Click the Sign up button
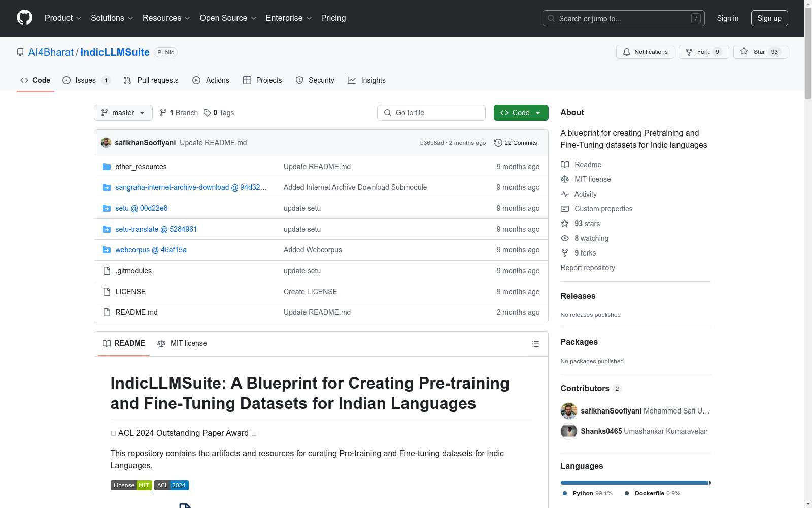 click(769, 18)
